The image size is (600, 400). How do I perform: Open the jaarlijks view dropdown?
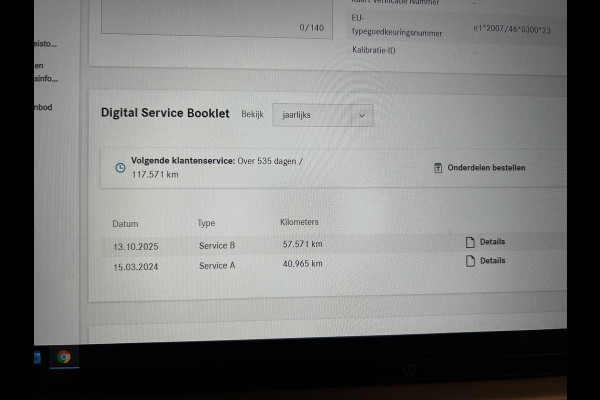(323, 115)
